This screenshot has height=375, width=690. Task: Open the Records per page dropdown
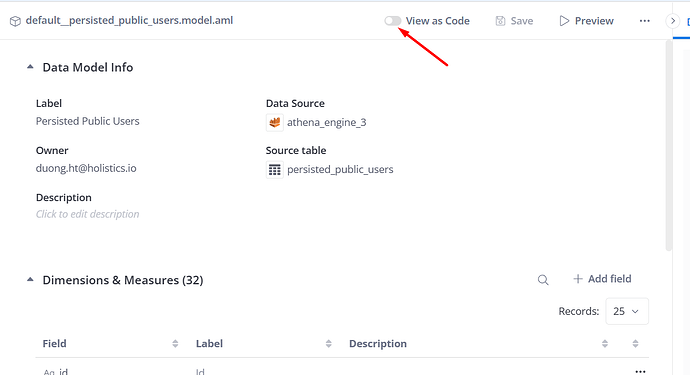coord(627,311)
